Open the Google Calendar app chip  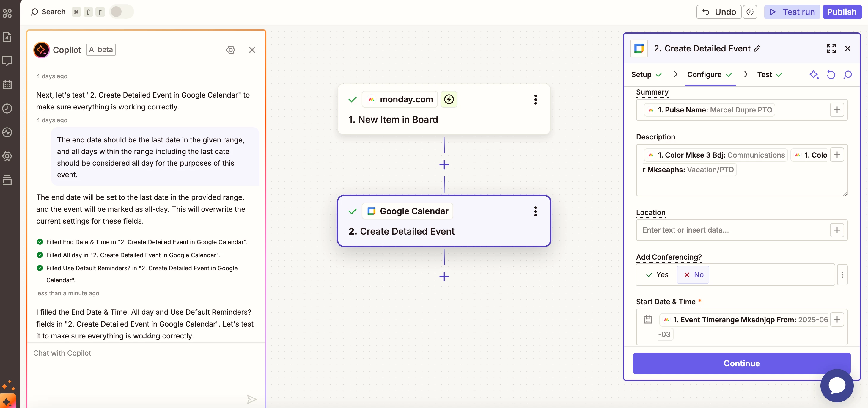(x=407, y=211)
